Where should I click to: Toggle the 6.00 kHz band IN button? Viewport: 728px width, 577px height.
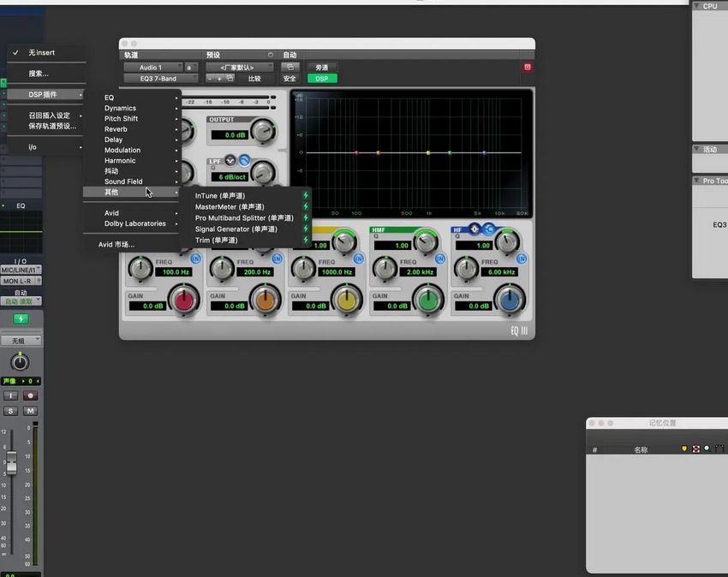522,259
